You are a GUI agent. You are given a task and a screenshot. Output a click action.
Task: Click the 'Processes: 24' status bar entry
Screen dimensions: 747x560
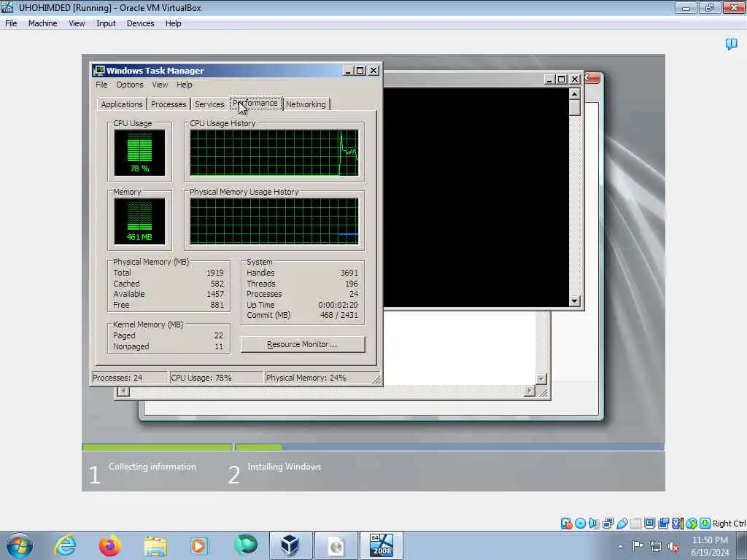117,378
